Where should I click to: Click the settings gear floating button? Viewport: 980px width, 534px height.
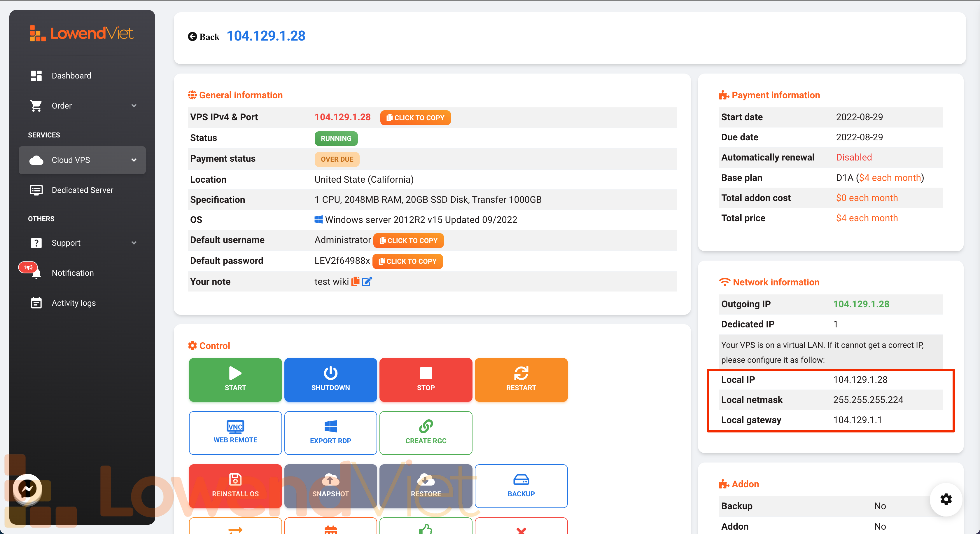[946, 499]
